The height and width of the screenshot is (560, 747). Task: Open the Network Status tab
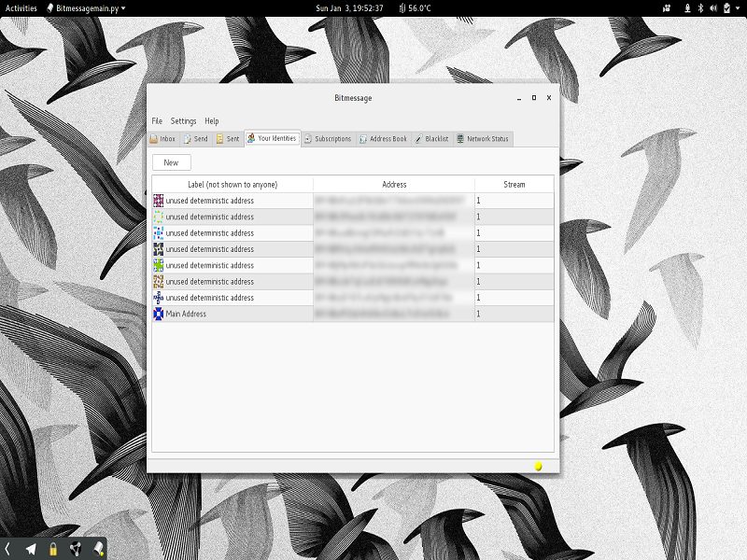click(482, 139)
